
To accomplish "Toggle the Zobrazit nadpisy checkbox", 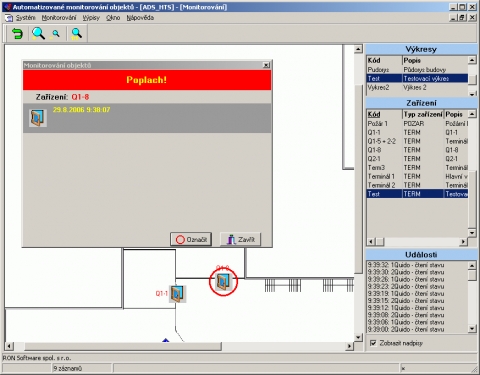I will click(x=373, y=343).
